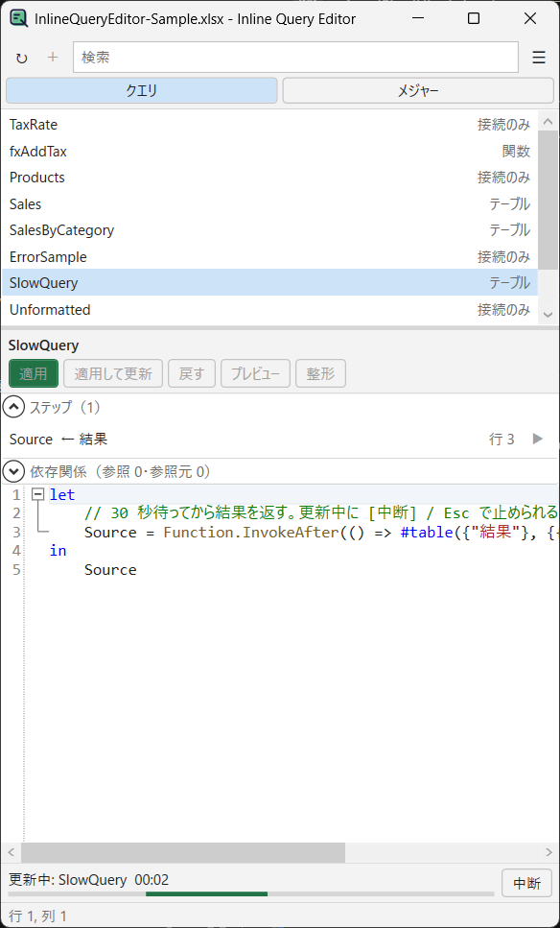Click the プレビュー button
This screenshot has width=560, height=928.
[255, 373]
